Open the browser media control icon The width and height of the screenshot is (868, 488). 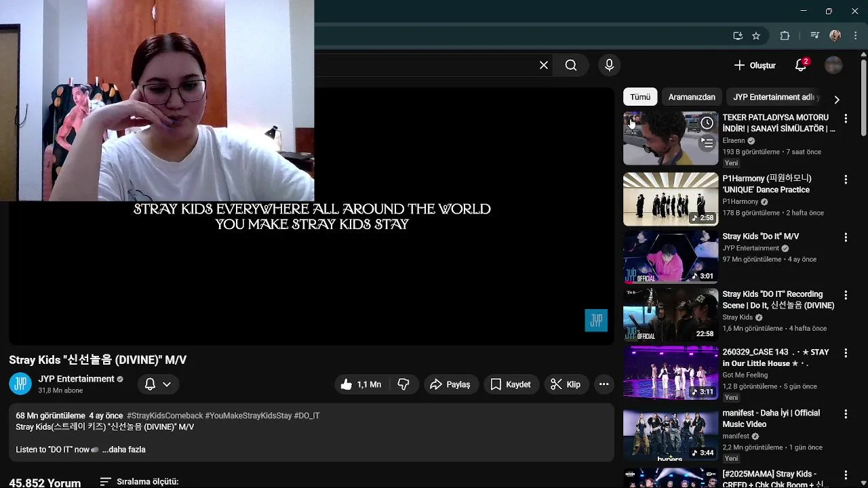(x=815, y=36)
